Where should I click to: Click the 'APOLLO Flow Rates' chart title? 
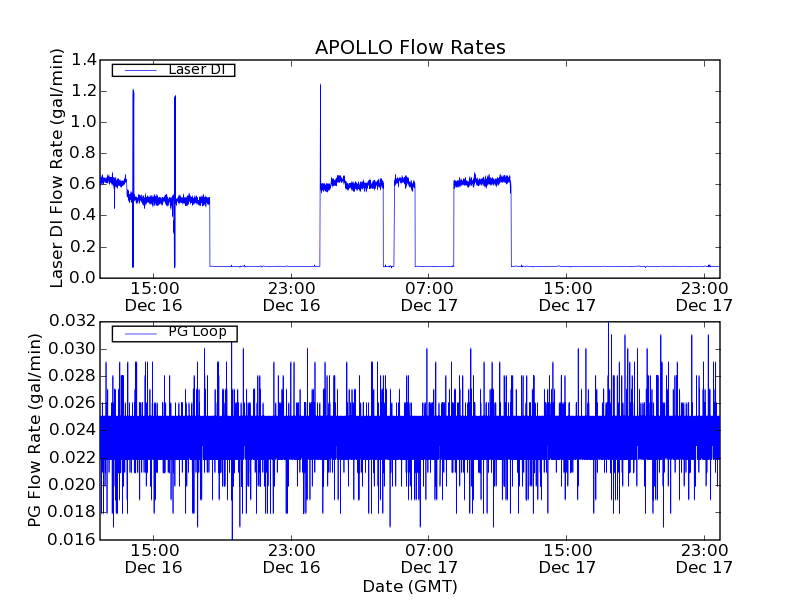tap(410, 47)
